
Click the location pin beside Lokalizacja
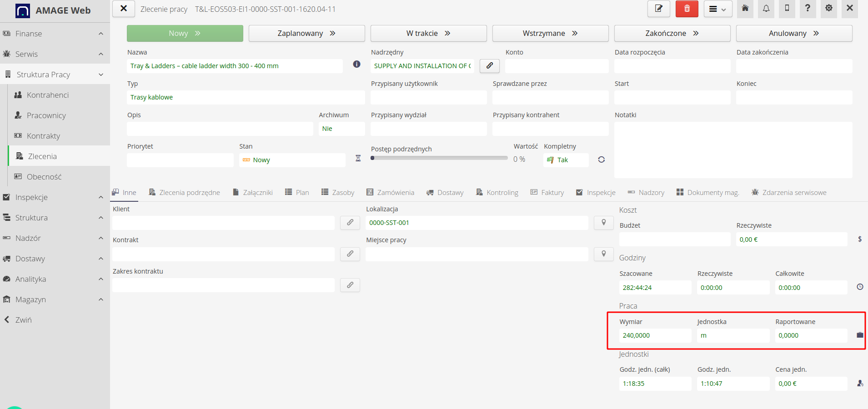(x=604, y=223)
